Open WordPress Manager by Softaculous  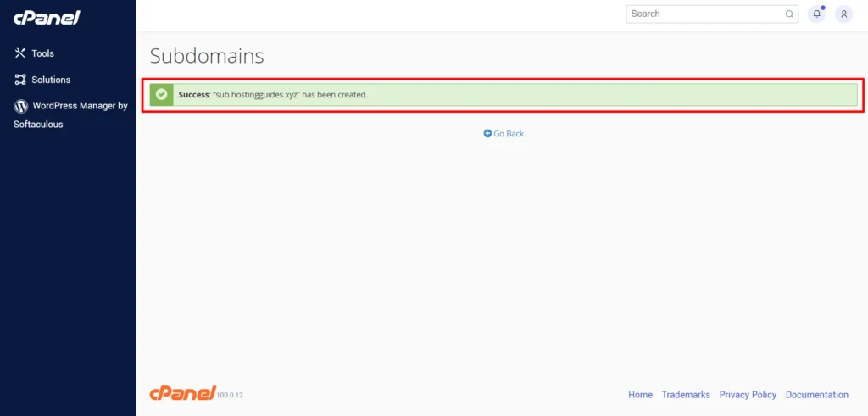coord(70,115)
